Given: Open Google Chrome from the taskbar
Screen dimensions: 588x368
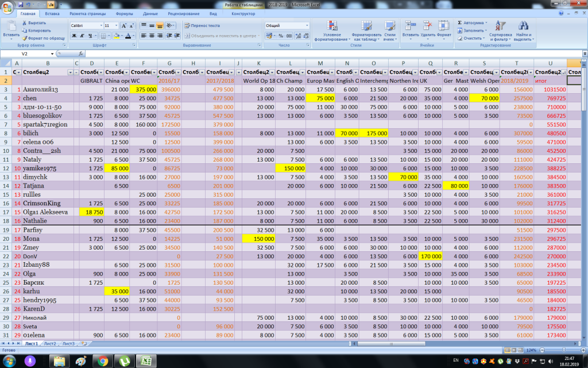Looking at the screenshot, I should point(103,361).
